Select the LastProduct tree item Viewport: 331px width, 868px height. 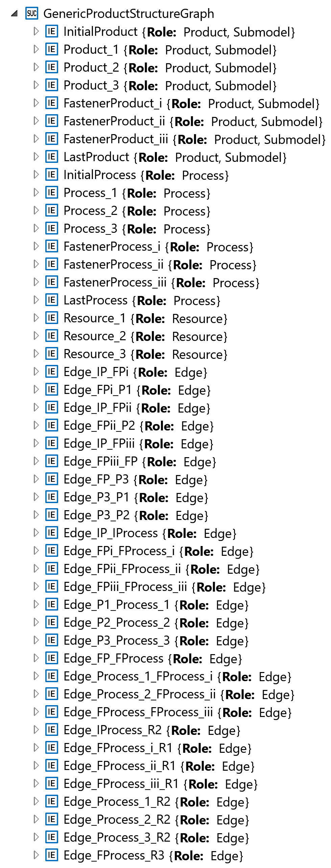96,157
